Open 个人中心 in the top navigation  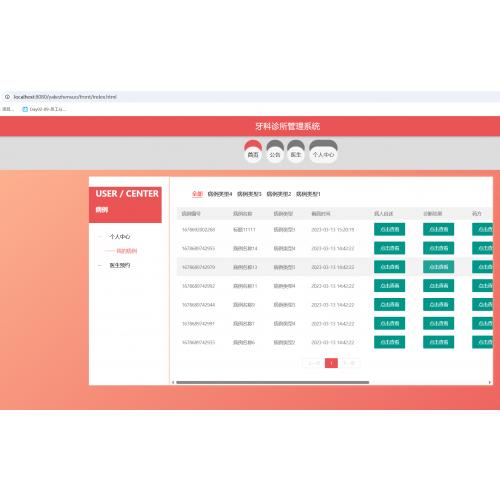[323, 155]
